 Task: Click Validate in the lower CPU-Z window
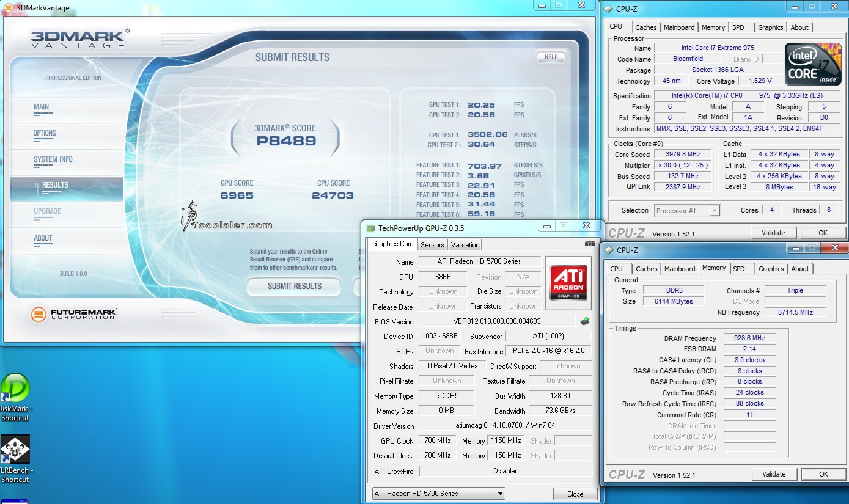[x=774, y=474]
